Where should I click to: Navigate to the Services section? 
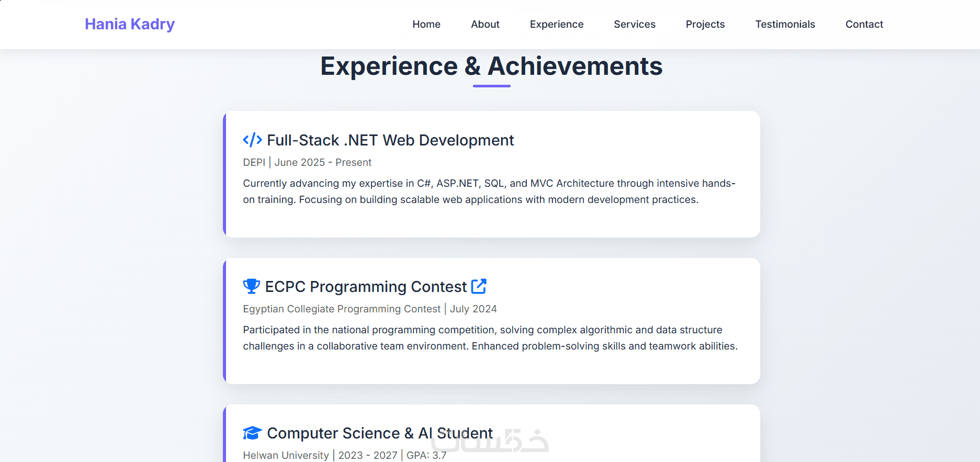634,24
